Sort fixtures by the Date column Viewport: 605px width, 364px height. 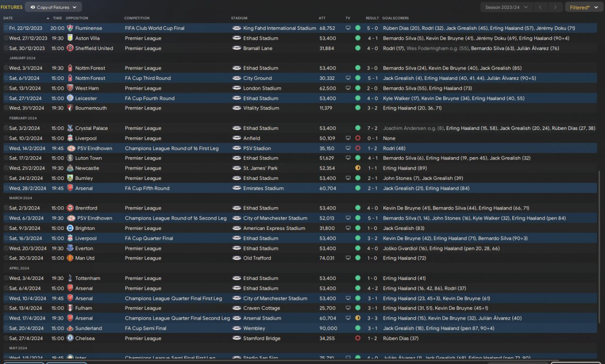[x=8, y=18]
